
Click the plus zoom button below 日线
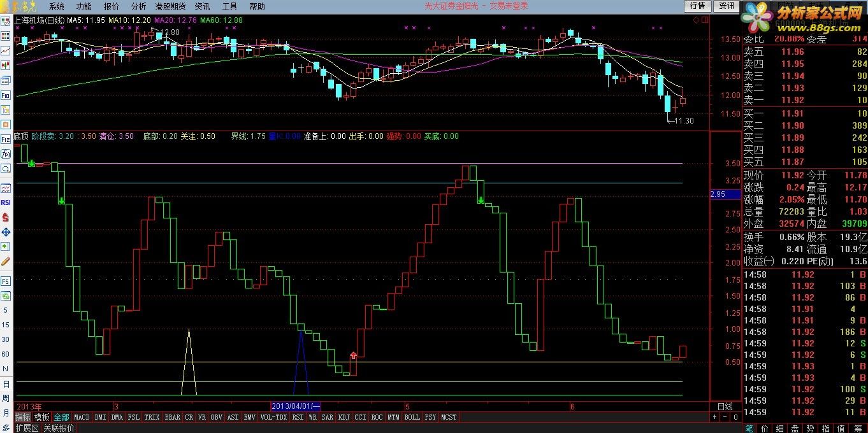[714, 417]
